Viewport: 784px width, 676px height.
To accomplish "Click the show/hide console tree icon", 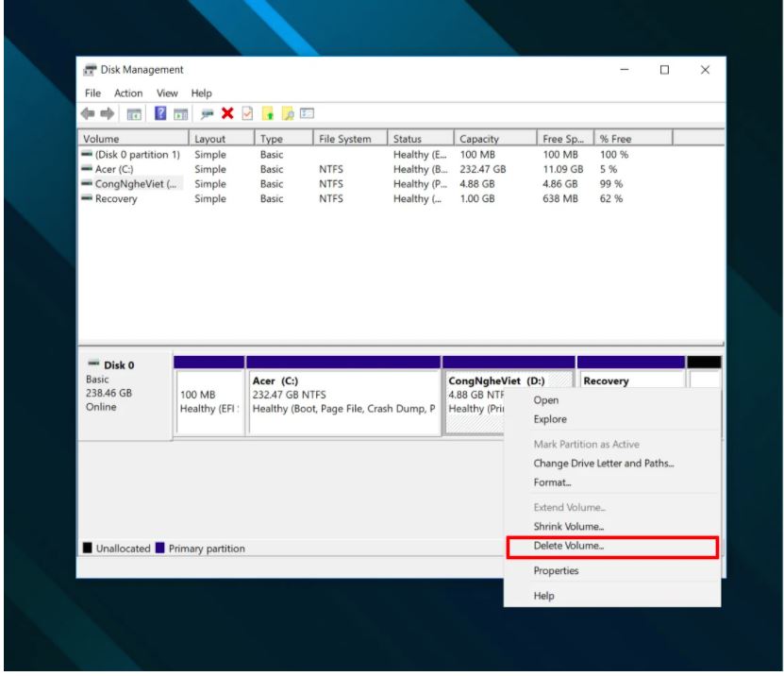I will 134,114.
